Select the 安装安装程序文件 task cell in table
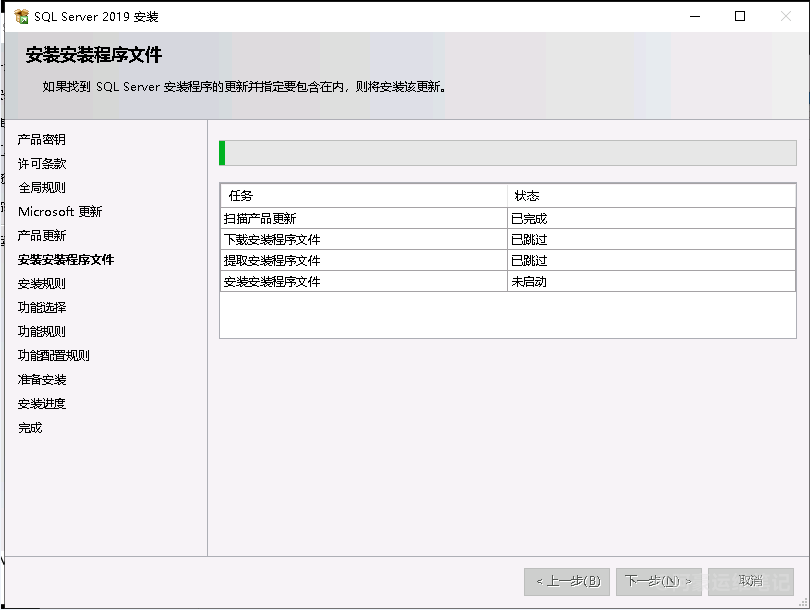 (364, 281)
